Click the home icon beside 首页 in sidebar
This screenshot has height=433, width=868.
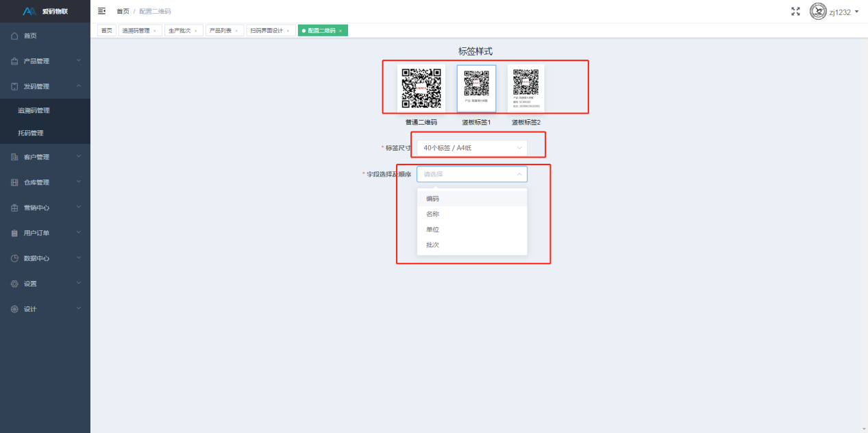[x=14, y=36]
